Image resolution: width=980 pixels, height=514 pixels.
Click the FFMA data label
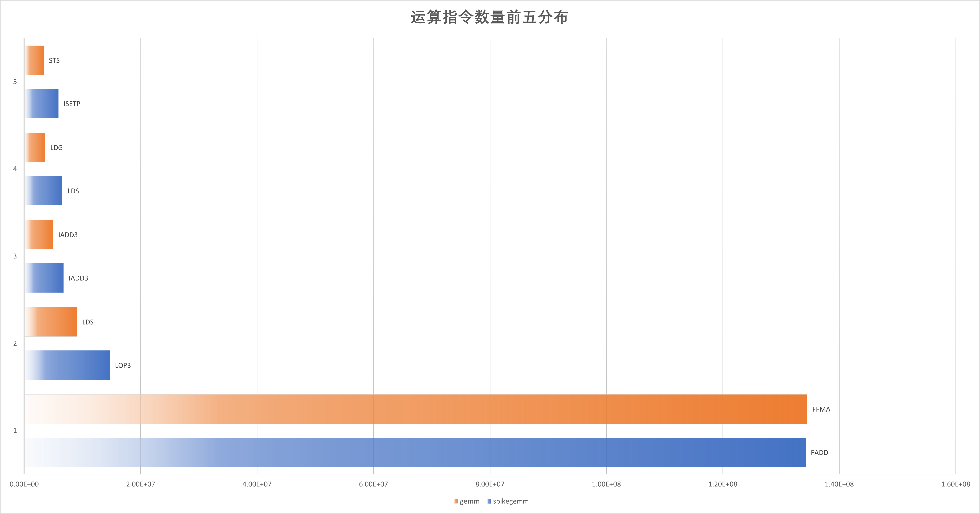(x=821, y=409)
